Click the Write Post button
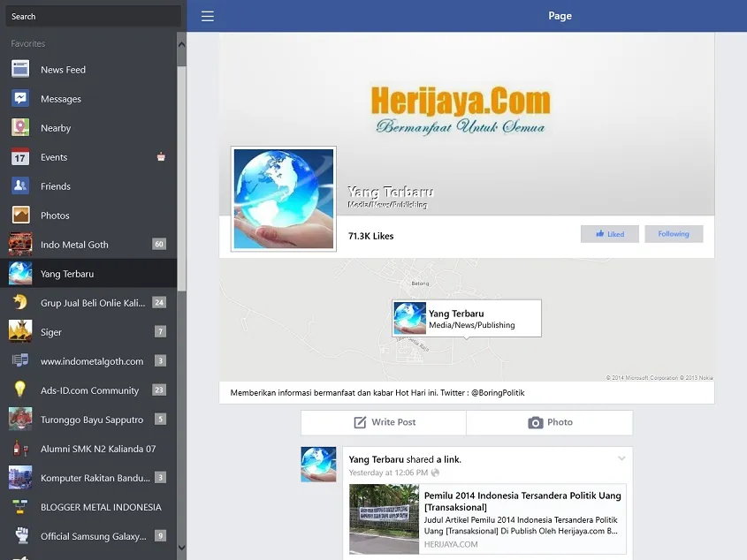 [x=384, y=422]
